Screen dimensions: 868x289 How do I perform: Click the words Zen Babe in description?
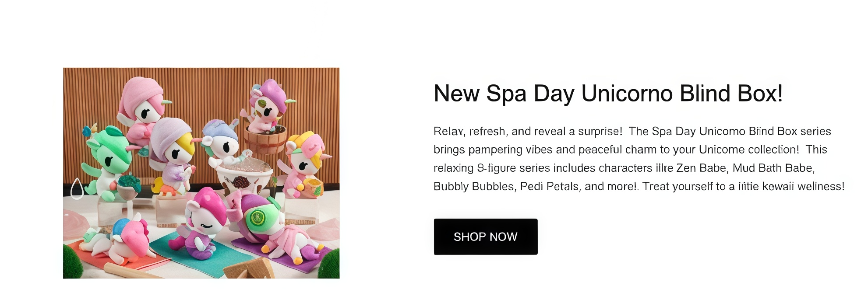[701, 168]
